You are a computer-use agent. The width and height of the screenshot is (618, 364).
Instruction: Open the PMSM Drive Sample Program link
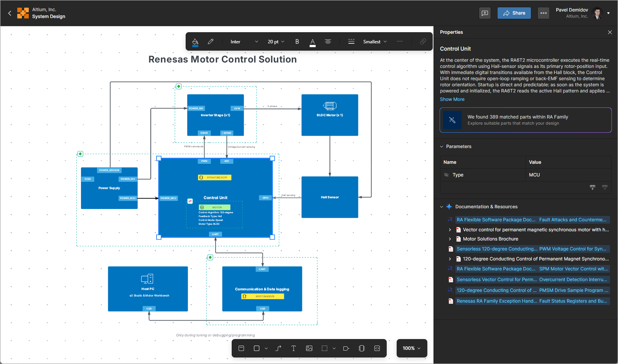pos(574,290)
